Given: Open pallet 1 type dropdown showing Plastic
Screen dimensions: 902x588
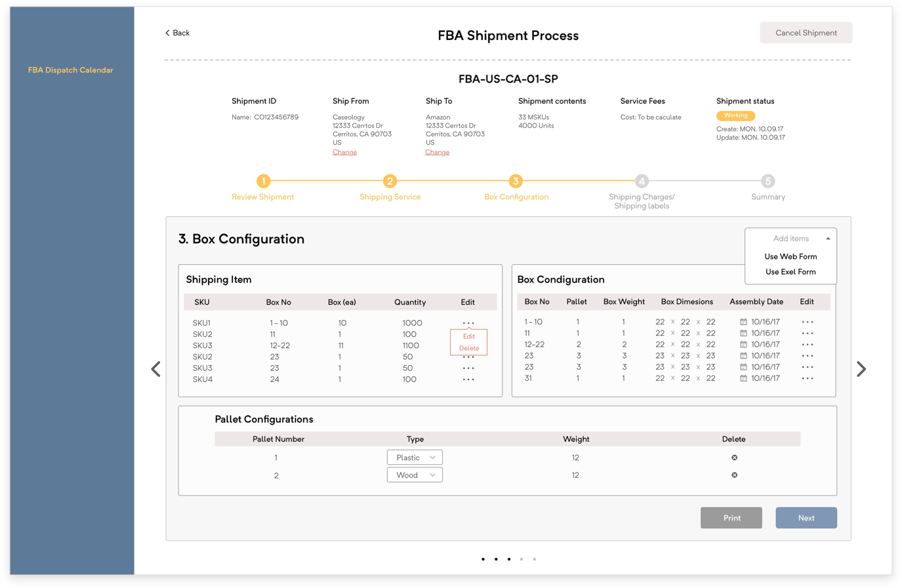Looking at the screenshot, I should point(415,458).
